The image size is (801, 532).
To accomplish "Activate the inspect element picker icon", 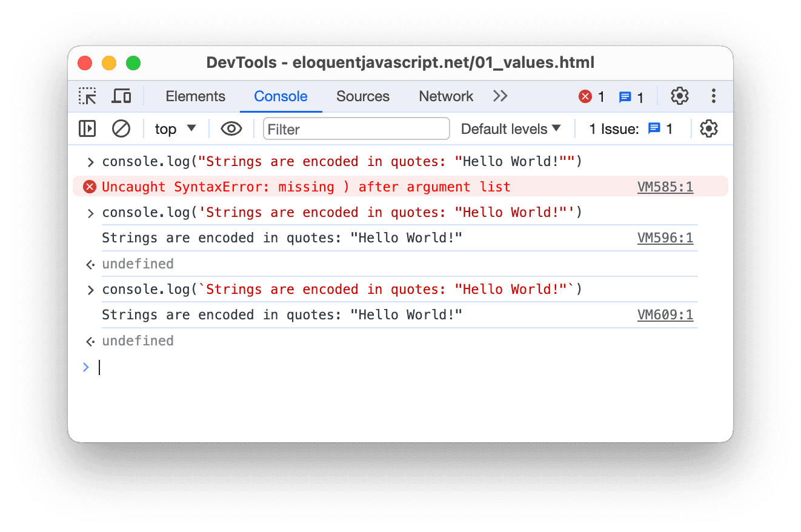I will pos(87,96).
